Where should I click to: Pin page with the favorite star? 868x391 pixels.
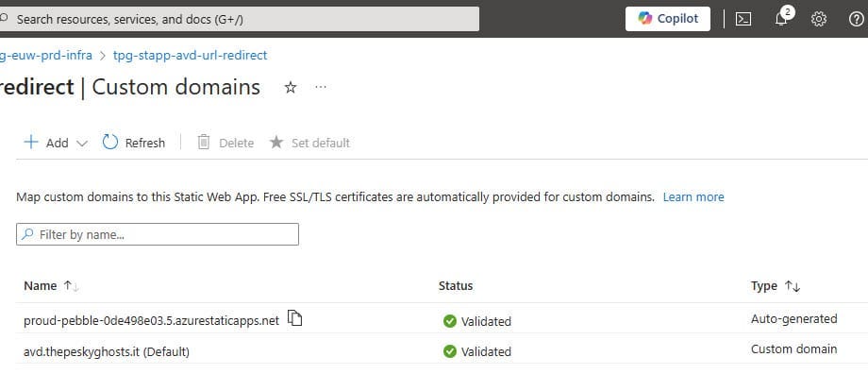tap(291, 88)
